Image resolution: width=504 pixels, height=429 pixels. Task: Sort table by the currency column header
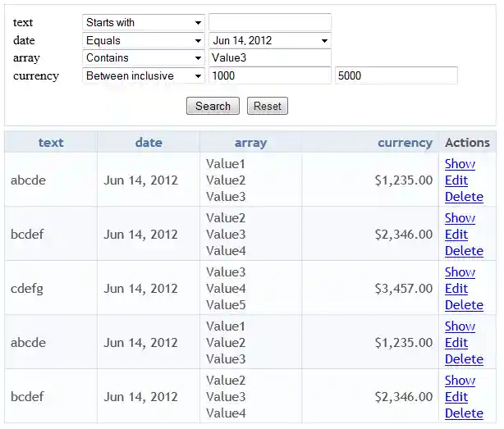point(405,142)
